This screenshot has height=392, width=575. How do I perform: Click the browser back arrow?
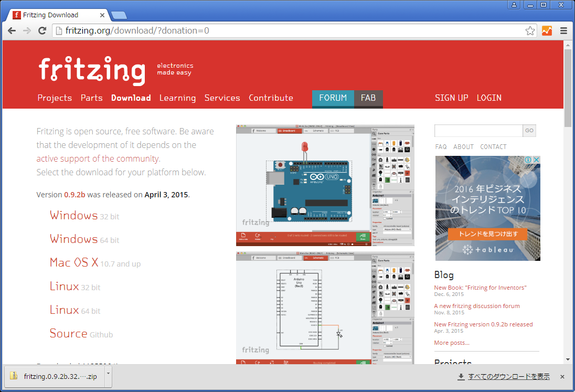[12, 31]
